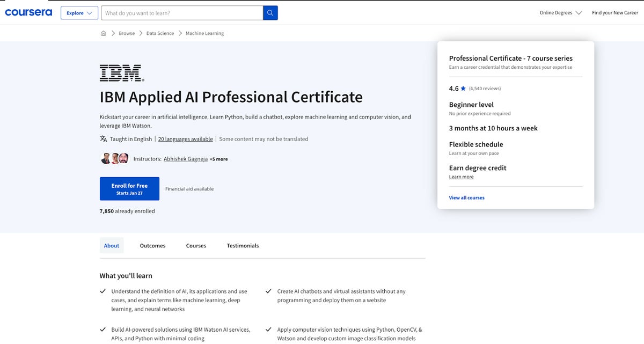Go to Browse breadcrumb
The image size is (644, 344).
coord(127,33)
